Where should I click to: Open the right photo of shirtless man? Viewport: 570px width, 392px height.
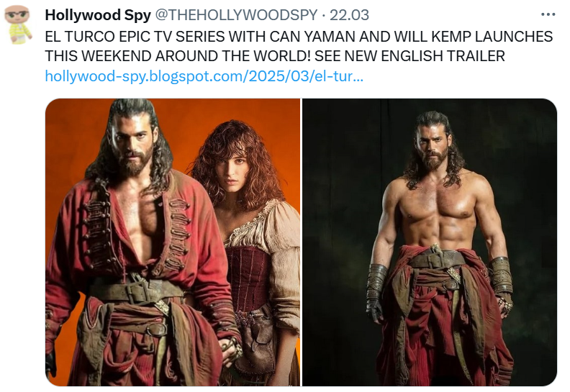pos(430,242)
